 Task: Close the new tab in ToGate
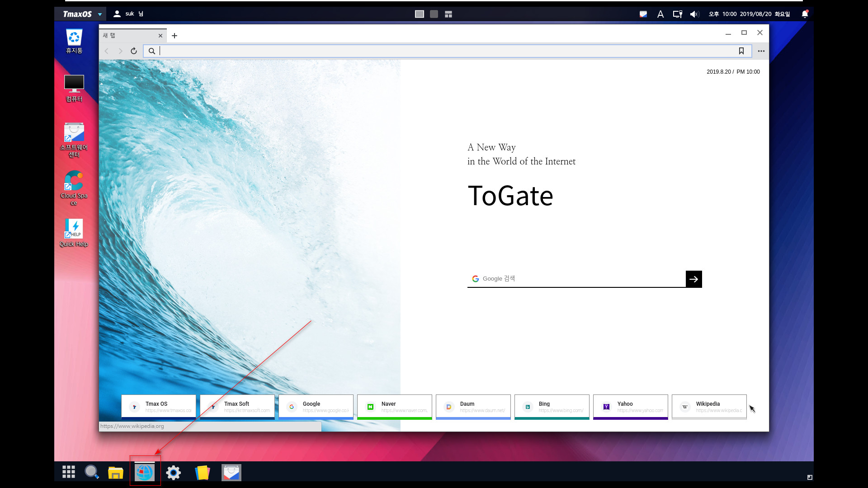[160, 36]
